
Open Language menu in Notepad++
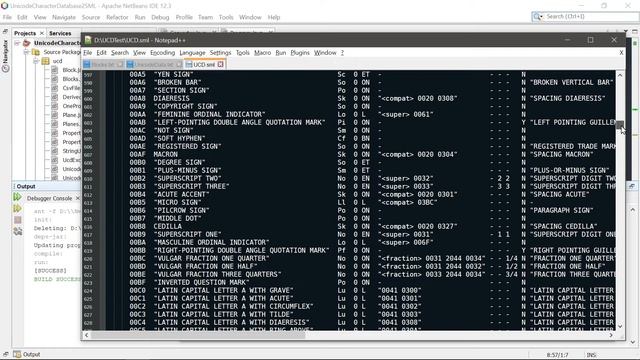(192, 53)
